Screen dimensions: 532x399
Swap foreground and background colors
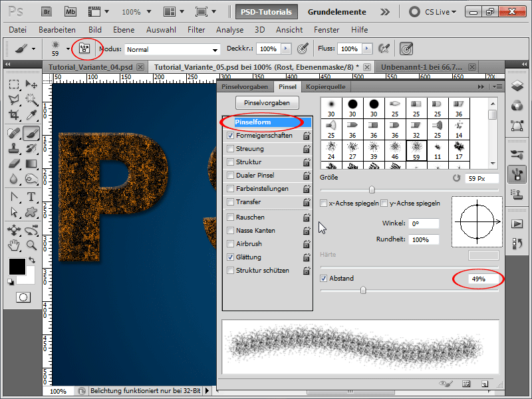[x=32, y=260]
